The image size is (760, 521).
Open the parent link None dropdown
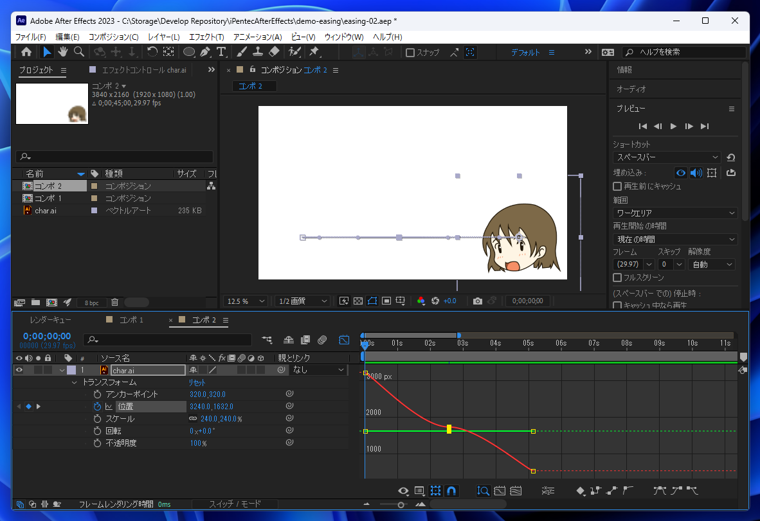coord(318,370)
